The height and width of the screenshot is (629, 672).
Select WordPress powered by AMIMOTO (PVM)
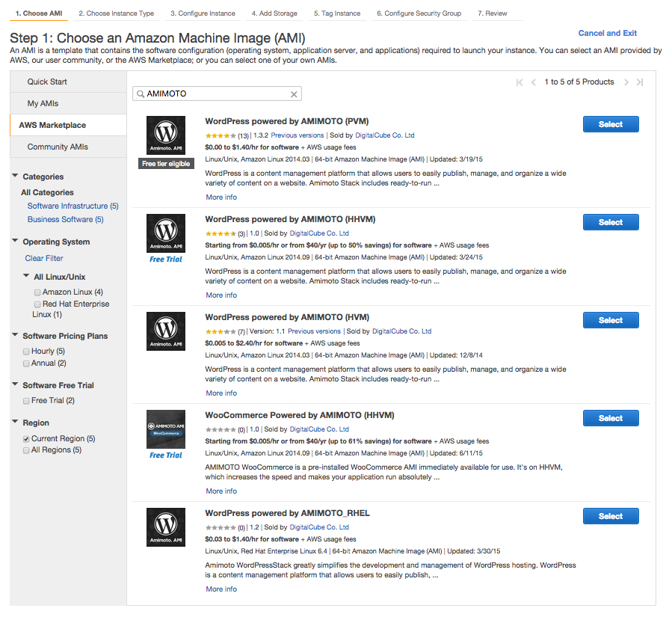[x=611, y=124]
